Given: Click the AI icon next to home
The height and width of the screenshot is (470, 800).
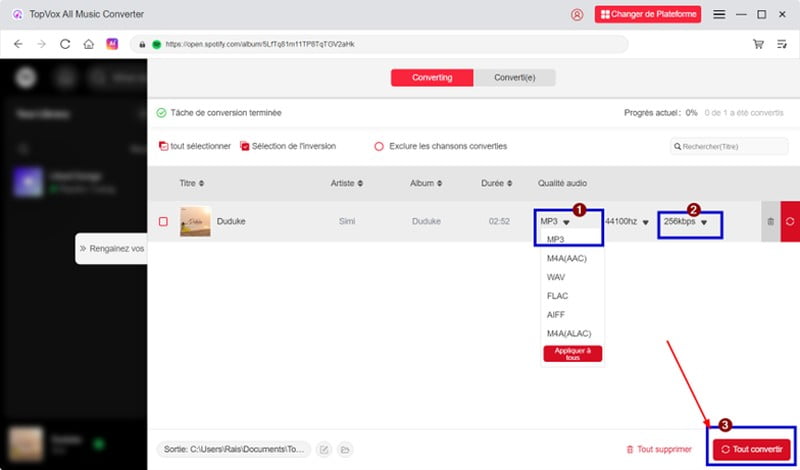Looking at the screenshot, I should pyautogui.click(x=112, y=44).
